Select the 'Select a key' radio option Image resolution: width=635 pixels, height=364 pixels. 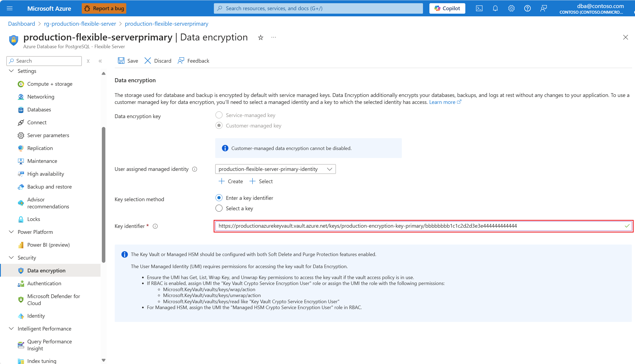[x=219, y=208]
